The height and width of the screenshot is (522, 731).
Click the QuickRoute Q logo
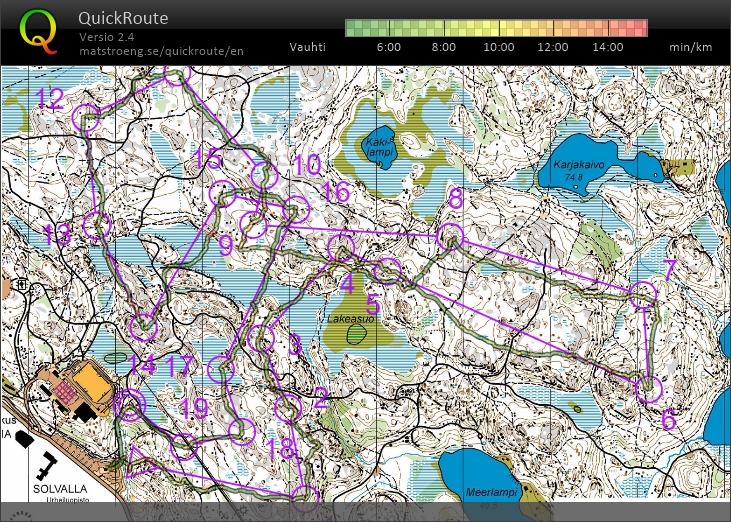pos(39,32)
